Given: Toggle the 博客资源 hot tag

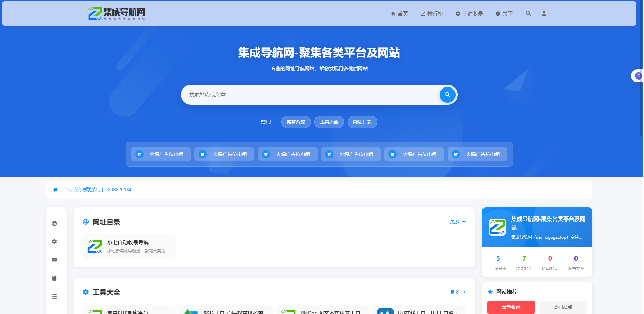Looking at the screenshot, I should tap(296, 122).
